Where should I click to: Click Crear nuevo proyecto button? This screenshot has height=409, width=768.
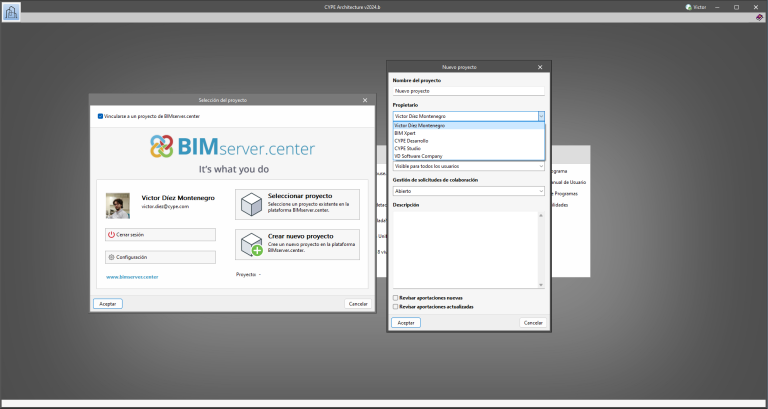pyautogui.click(x=297, y=244)
